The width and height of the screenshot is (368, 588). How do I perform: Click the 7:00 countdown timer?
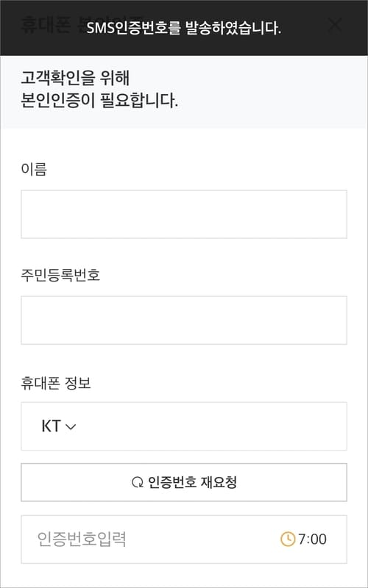312,539
